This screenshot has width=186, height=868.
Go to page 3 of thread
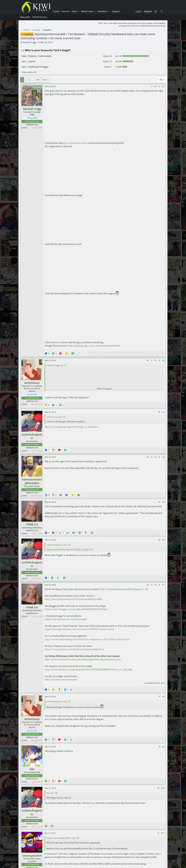pos(29,80)
